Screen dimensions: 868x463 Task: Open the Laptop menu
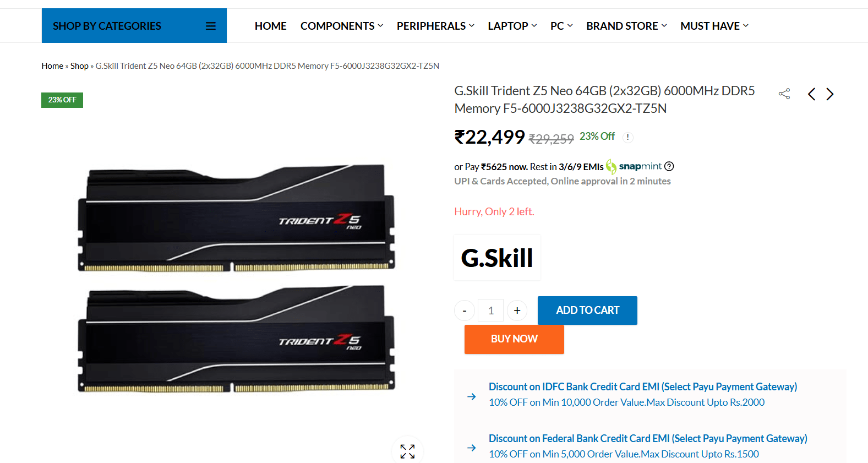tap(512, 26)
